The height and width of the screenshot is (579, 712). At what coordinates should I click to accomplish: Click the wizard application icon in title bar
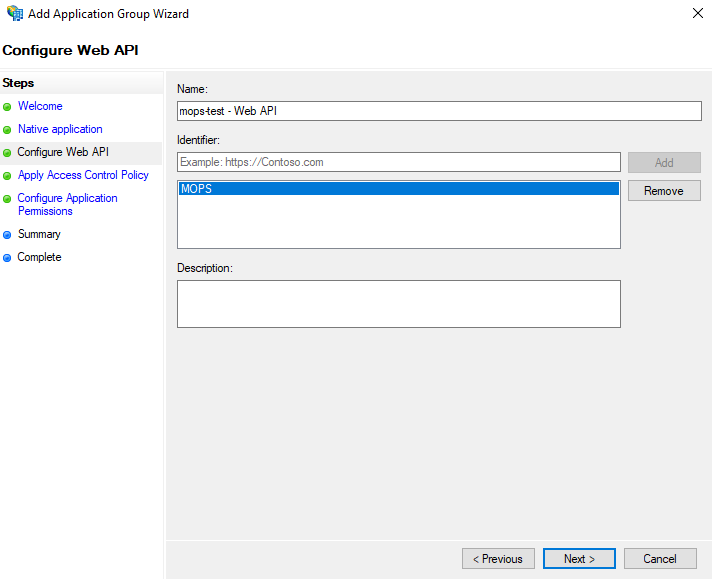click(15, 14)
